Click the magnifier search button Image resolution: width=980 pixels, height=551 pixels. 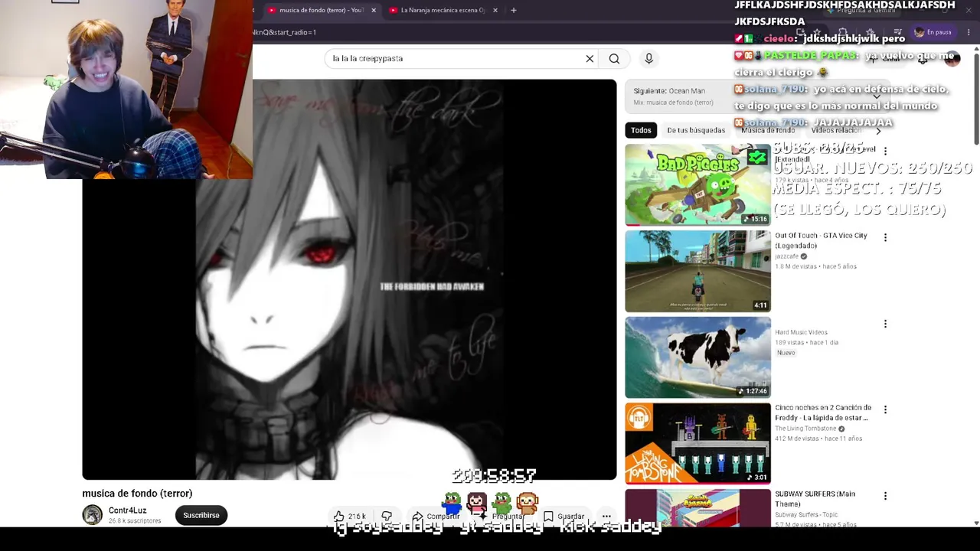(x=614, y=58)
